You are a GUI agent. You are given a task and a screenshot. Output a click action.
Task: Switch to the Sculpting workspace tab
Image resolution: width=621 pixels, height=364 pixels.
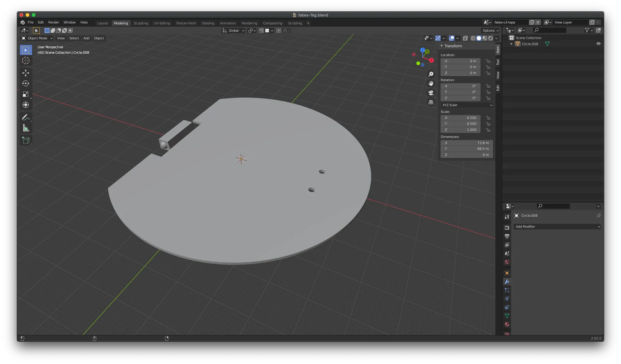click(141, 23)
